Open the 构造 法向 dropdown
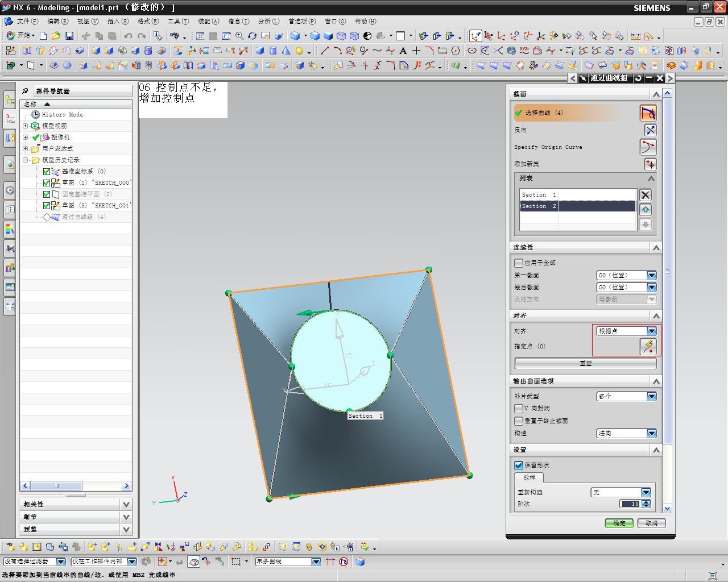The height and width of the screenshot is (582, 728). (626, 433)
